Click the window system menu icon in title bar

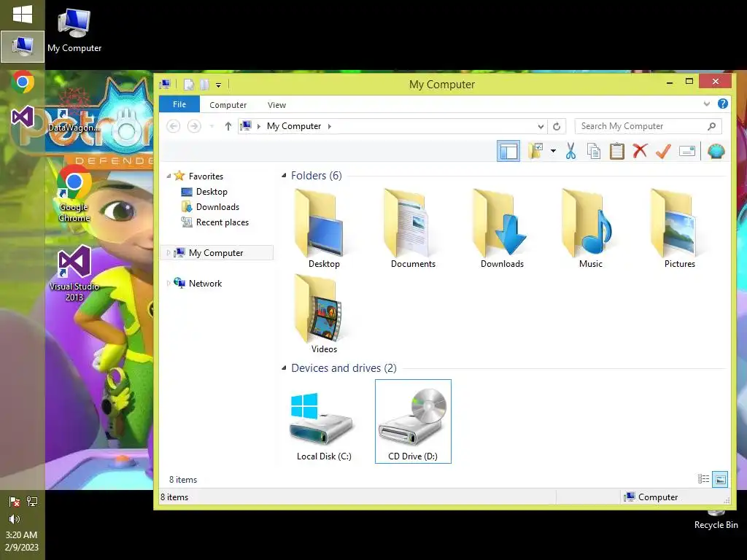165,85
